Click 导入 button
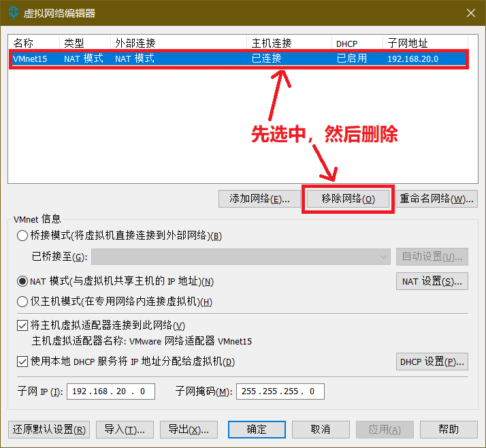The width and height of the screenshot is (486, 448). tap(125, 430)
